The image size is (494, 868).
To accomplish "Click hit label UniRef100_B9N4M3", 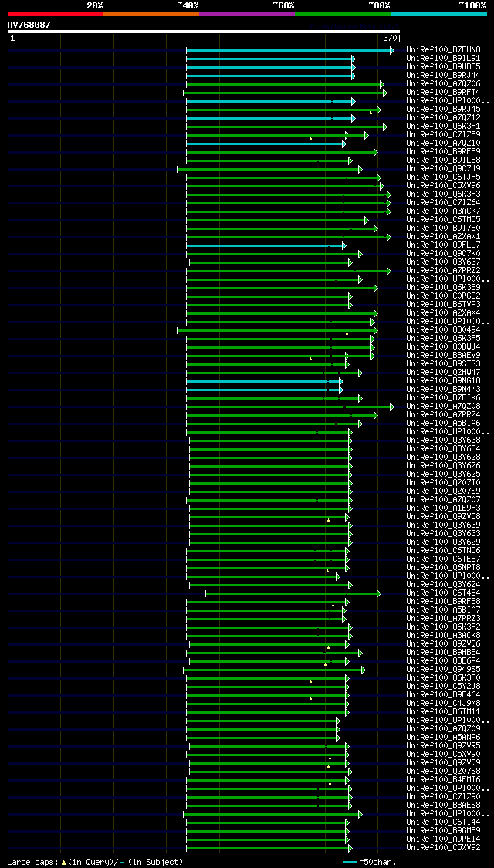I will click(443, 389).
